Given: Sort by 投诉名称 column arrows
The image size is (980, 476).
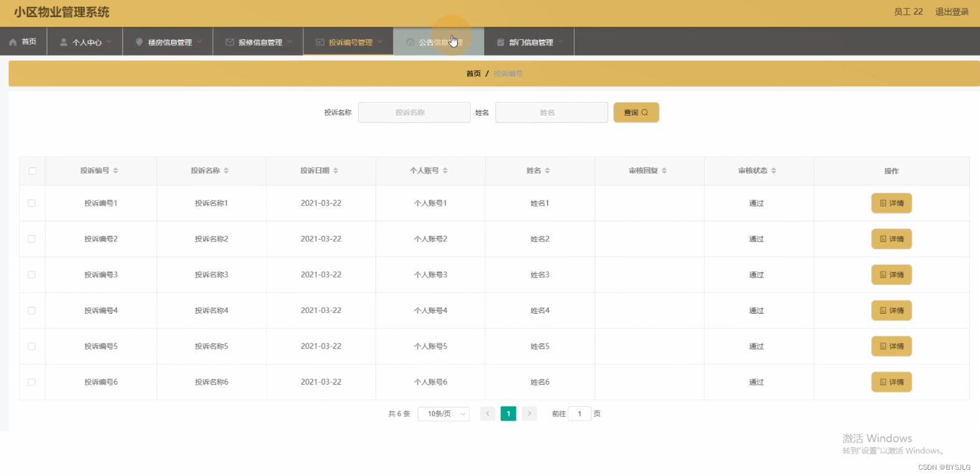Looking at the screenshot, I should tap(226, 170).
